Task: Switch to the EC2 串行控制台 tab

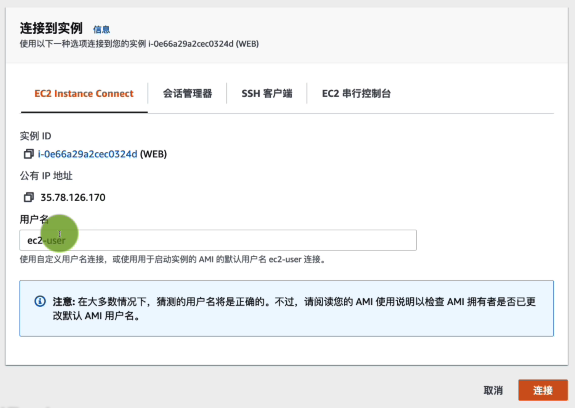Action: pyautogui.click(x=356, y=93)
